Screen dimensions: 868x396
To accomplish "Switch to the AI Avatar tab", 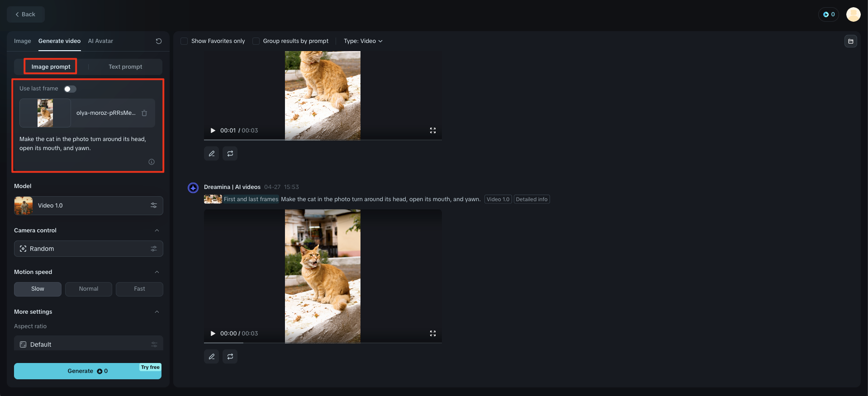I will click(x=100, y=41).
